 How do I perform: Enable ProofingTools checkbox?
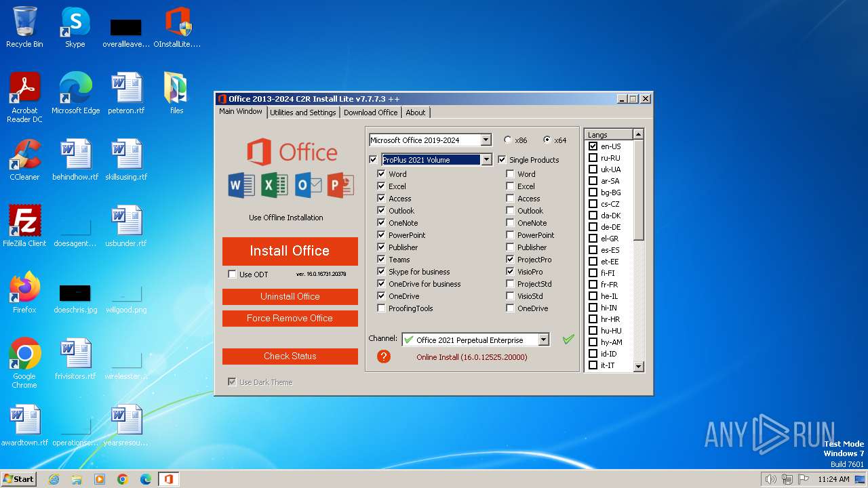point(381,308)
